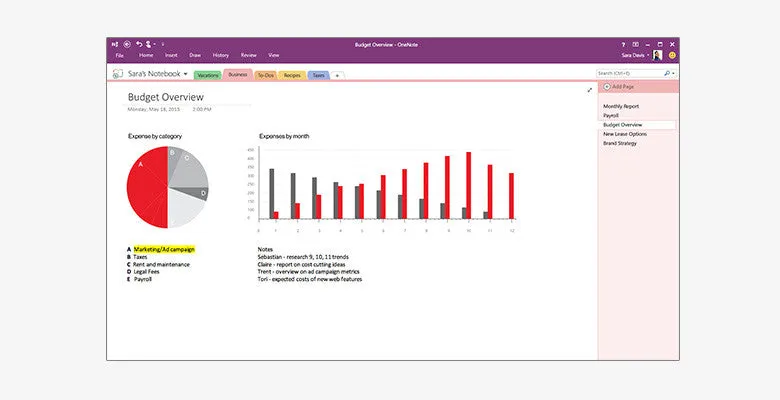Viewport: 780px width, 400px height.
Task: Select Budget Overview in the page list
Action: [638, 125]
